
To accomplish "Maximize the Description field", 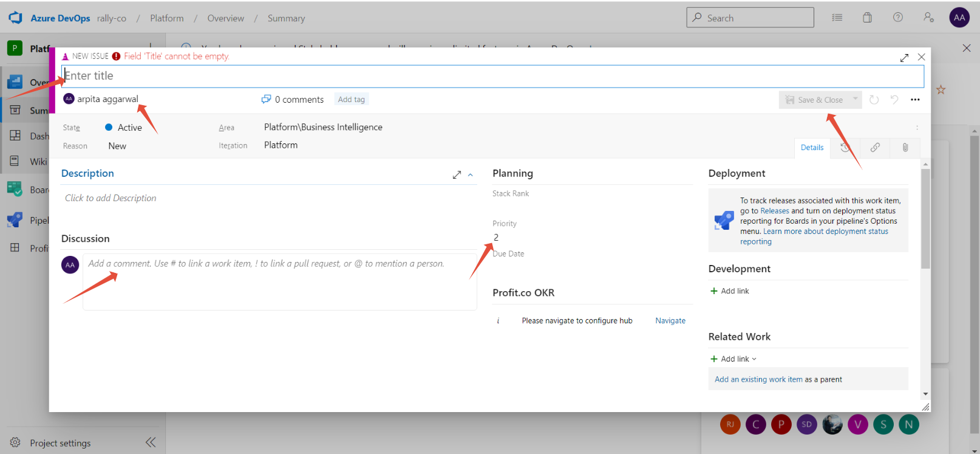I will [457, 175].
